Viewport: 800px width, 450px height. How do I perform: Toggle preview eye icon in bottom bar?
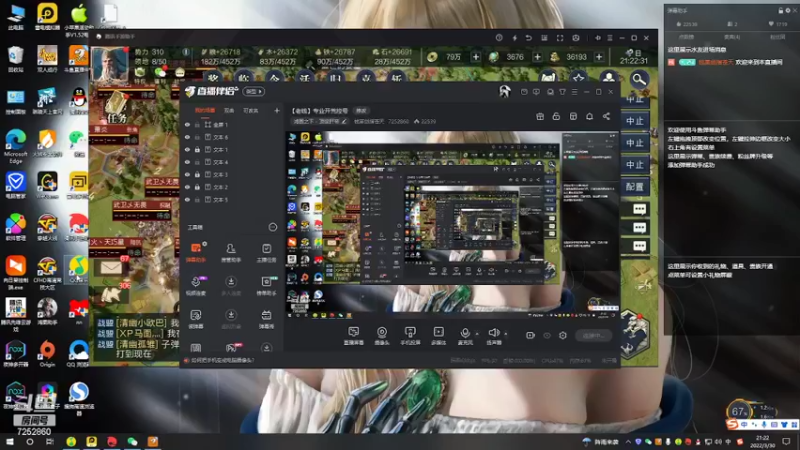pyautogui.click(x=547, y=335)
